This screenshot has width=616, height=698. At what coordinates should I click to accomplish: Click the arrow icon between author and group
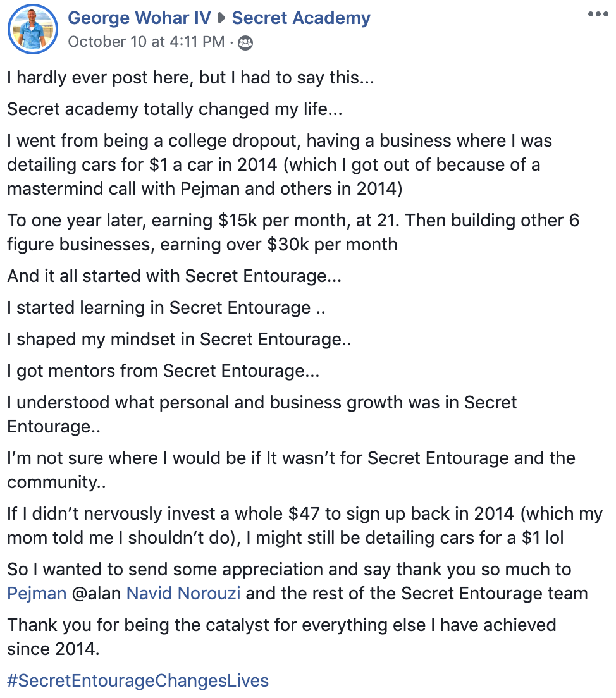(221, 18)
